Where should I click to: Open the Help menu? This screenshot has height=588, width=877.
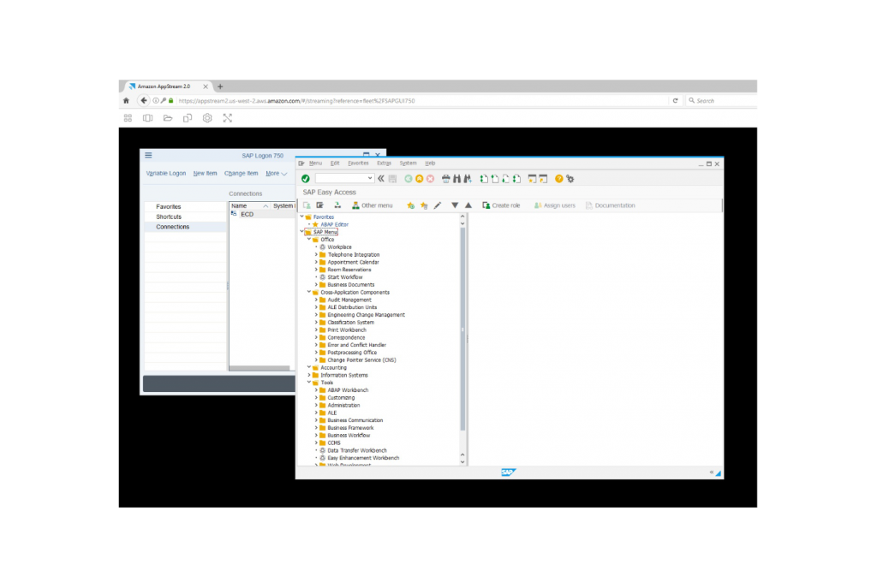[430, 163]
